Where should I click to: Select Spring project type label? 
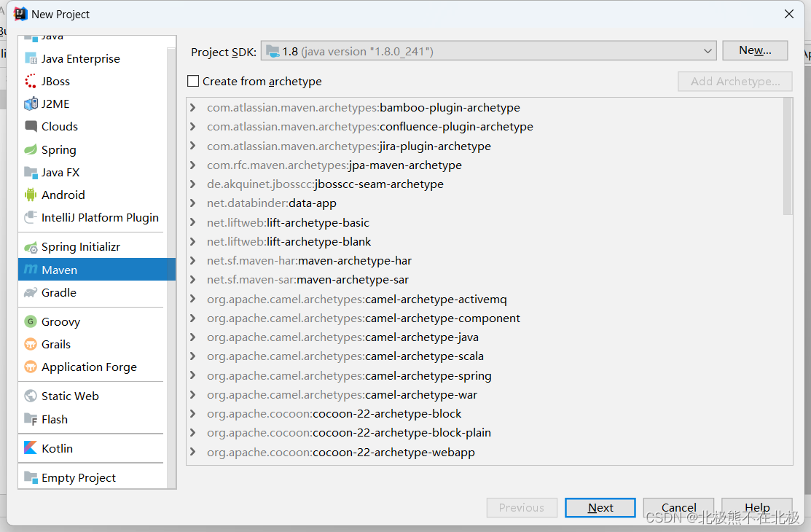pos(59,149)
